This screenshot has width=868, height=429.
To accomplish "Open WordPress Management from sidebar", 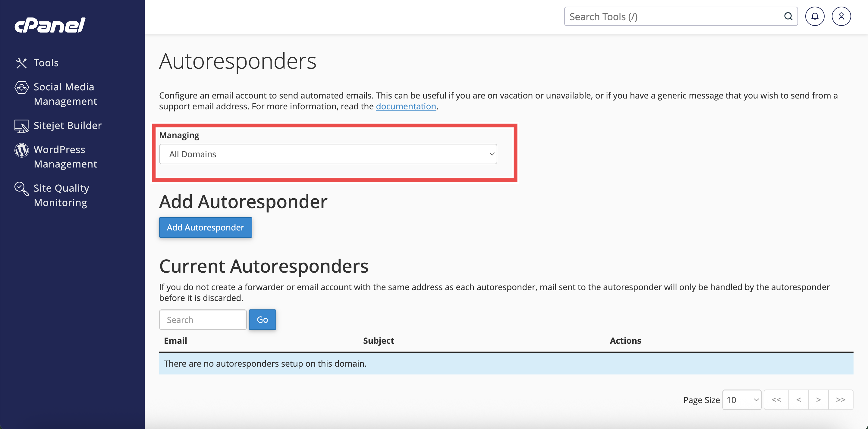I will [x=65, y=157].
